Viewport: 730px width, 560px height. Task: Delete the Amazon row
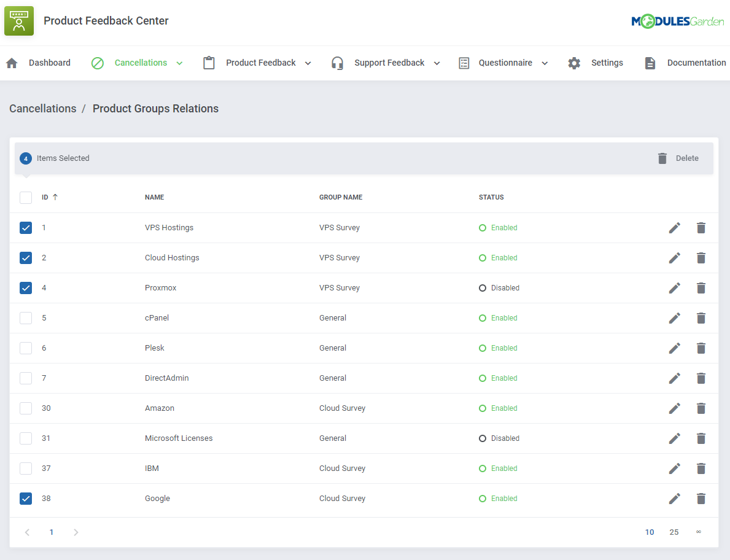(x=701, y=408)
